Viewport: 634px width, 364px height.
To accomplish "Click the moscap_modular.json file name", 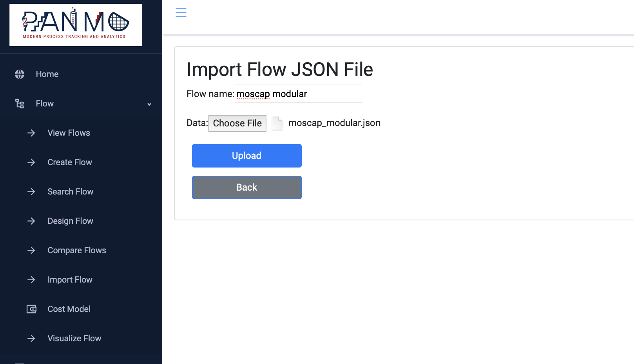I will tap(334, 123).
